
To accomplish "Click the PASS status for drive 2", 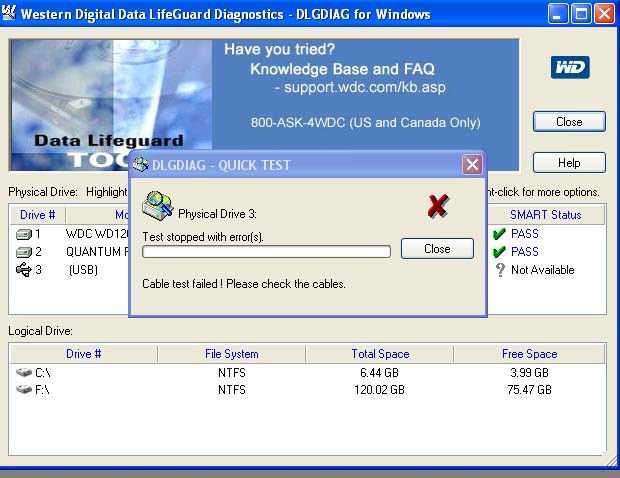I will click(x=525, y=251).
